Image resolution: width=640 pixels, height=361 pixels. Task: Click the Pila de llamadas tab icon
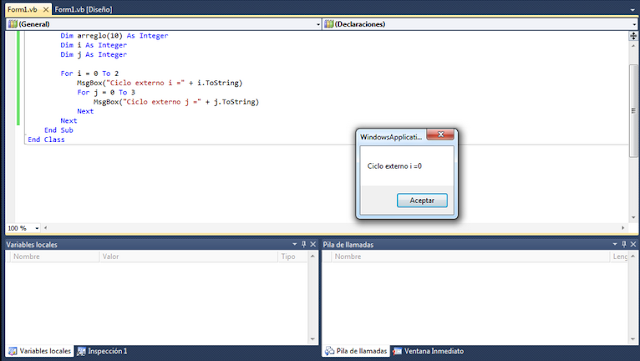coord(329,351)
